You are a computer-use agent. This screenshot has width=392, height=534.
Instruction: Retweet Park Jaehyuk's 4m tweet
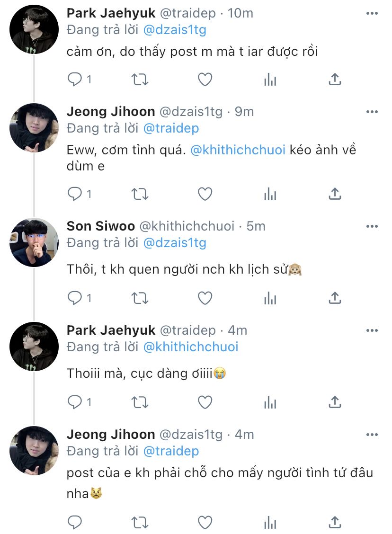tap(140, 402)
